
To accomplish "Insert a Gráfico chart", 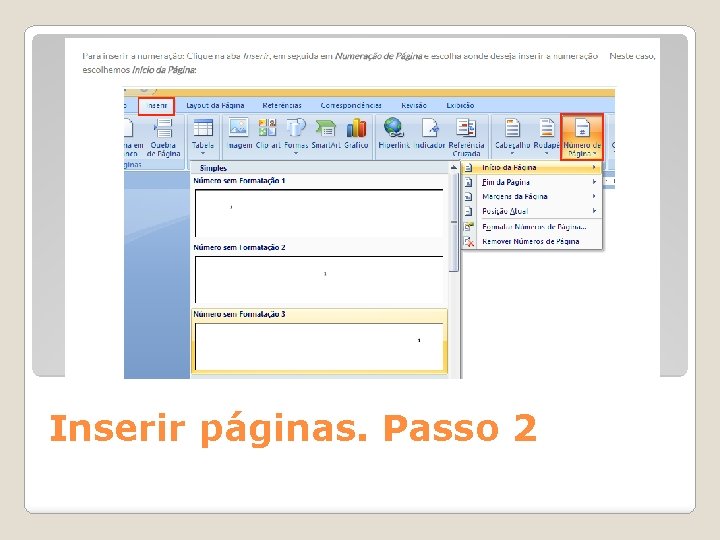I will 356,134.
